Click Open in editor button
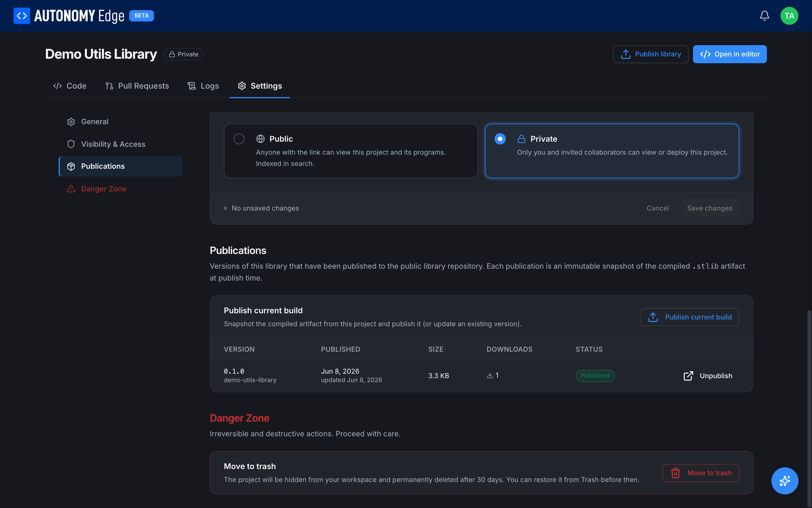Viewport: 812px width, 508px height. pyautogui.click(x=729, y=54)
